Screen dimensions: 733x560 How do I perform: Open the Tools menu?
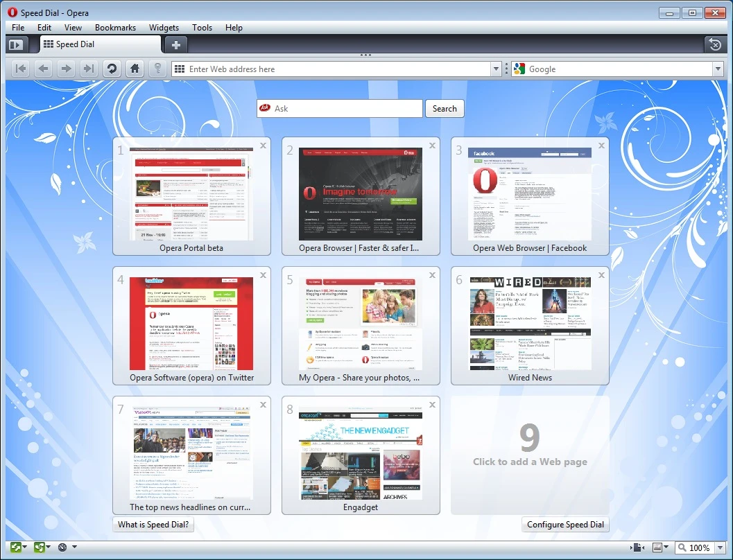pyautogui.click(x=202, y=28)
